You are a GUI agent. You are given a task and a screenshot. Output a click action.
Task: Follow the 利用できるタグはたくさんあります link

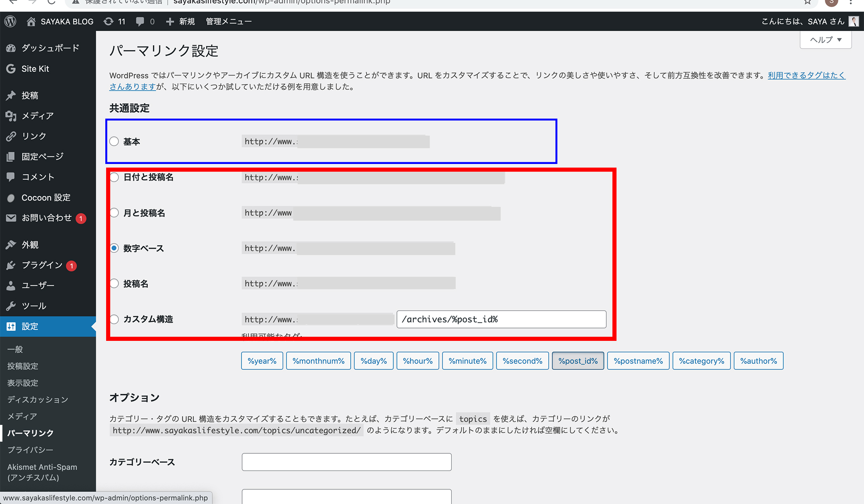click(806, 75)
